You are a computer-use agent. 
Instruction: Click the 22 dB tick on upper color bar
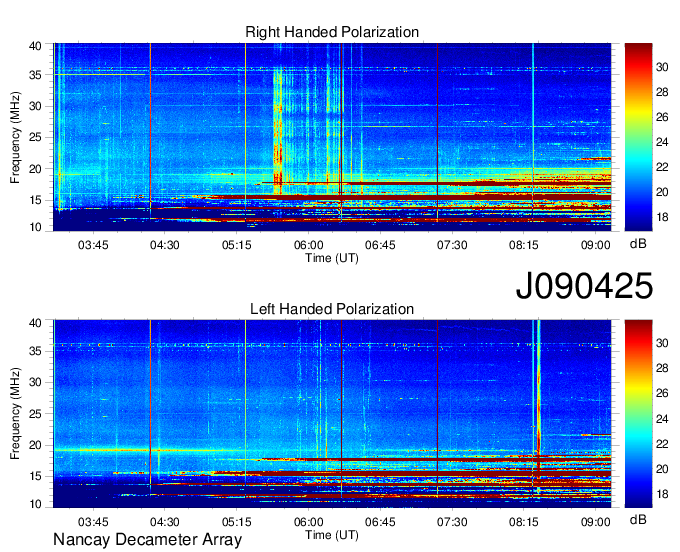coord(662,167)
